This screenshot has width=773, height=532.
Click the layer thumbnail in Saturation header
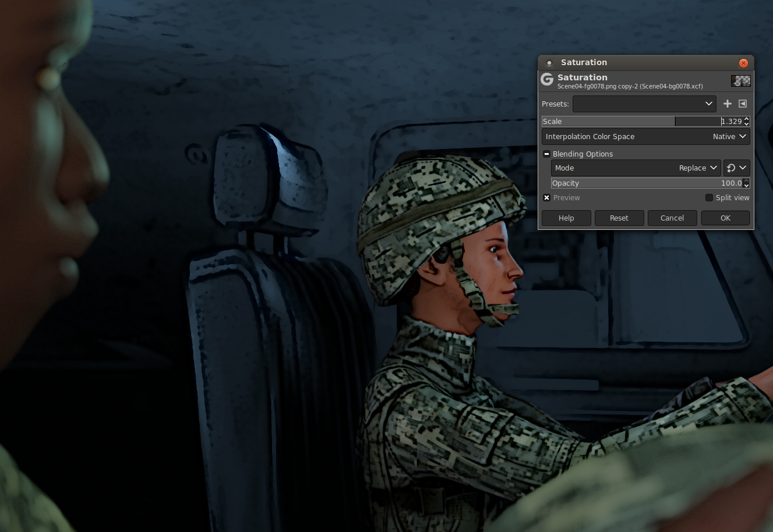(x=741, y=81)
